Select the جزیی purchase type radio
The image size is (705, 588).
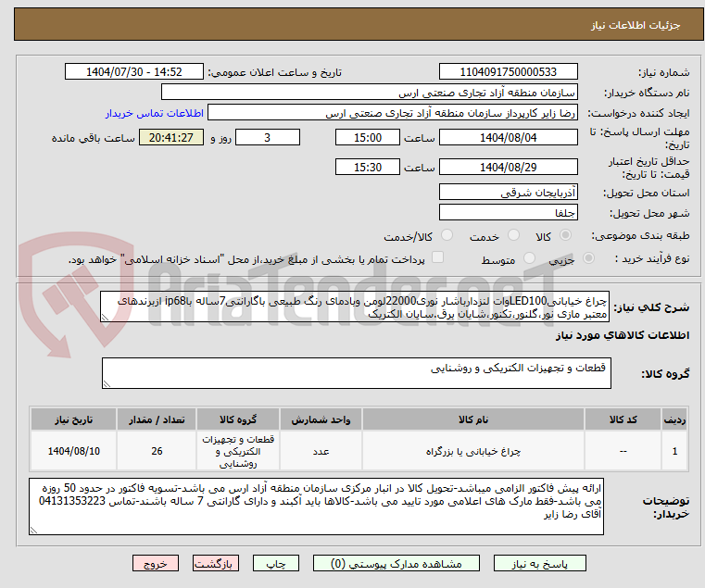pyautogui.click(x=588, y=258)
